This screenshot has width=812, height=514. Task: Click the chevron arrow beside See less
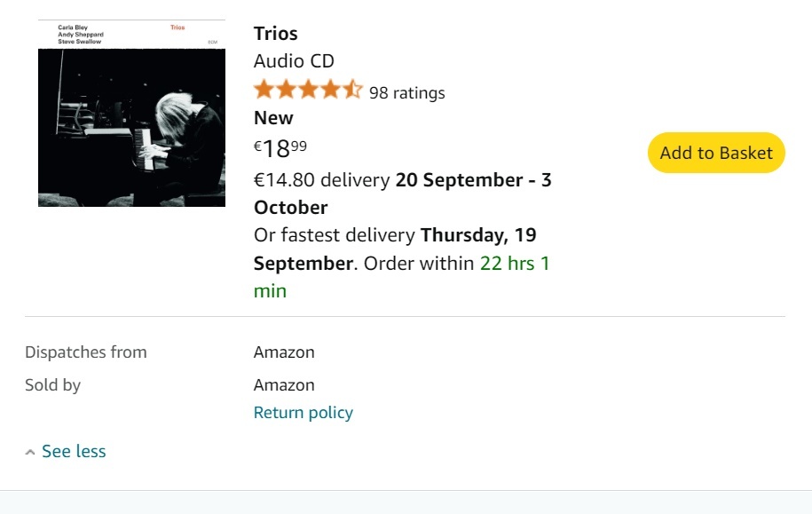[x=31, y=453]
